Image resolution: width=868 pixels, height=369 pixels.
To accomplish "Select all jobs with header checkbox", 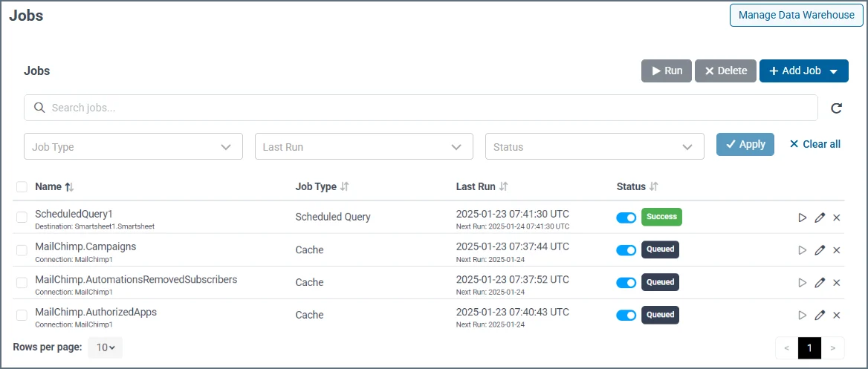I will click(22, 187).
